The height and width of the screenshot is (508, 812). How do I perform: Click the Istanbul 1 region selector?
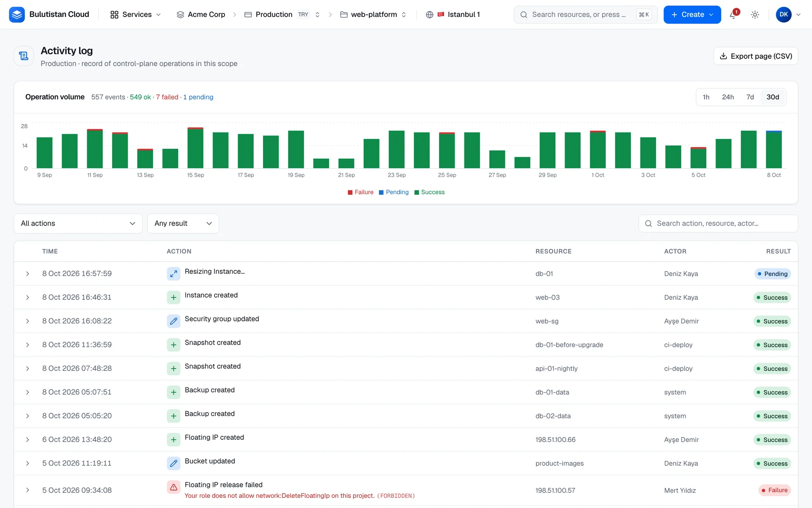453,14
